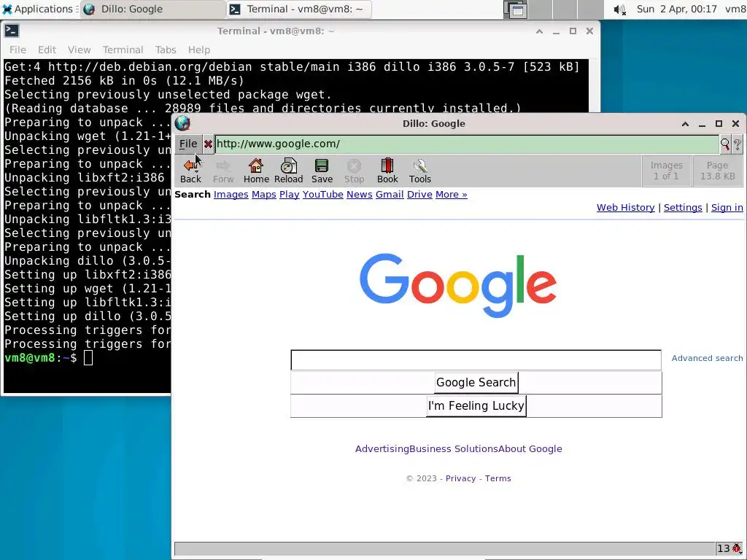Open the volume speaker icon in panel
The image size is (747, 560).
click(619, 9)
